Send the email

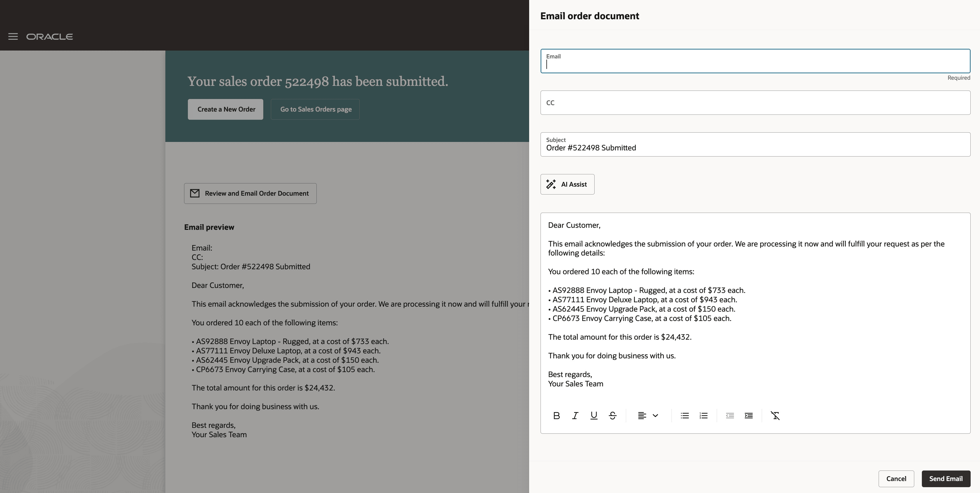pos(946,479)
